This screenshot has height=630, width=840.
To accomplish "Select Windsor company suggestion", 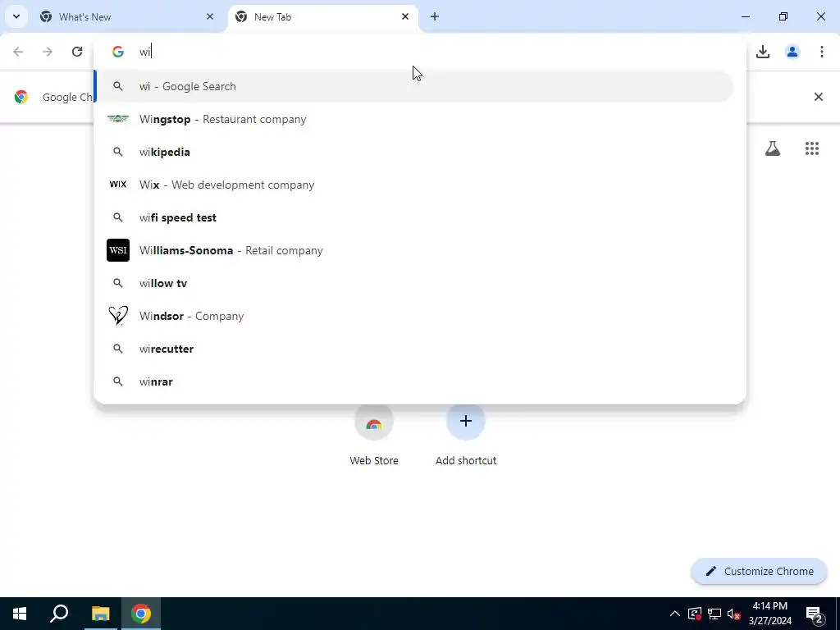I will coord(413,316).
